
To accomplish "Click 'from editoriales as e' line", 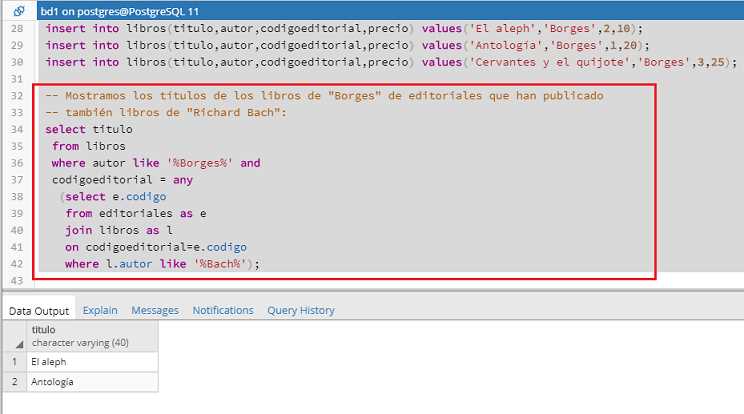I will (136, 213).
